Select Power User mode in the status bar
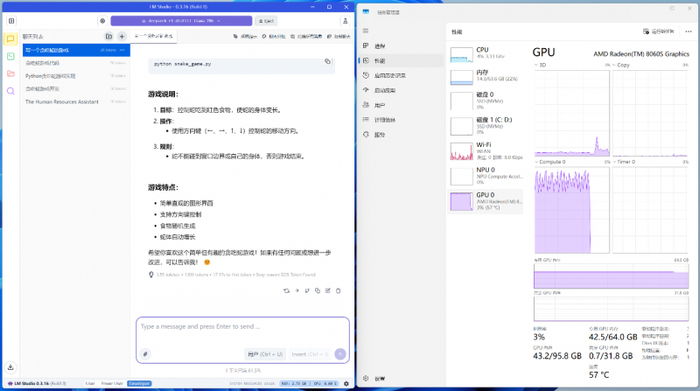700x391 pixels. [x=112, y=383]
